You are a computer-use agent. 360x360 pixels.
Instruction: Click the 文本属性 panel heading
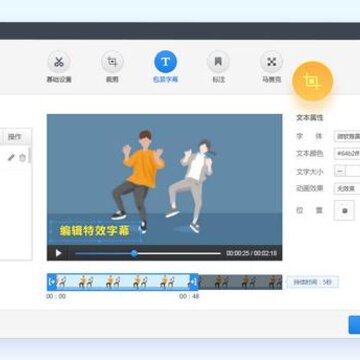(310, 118)
